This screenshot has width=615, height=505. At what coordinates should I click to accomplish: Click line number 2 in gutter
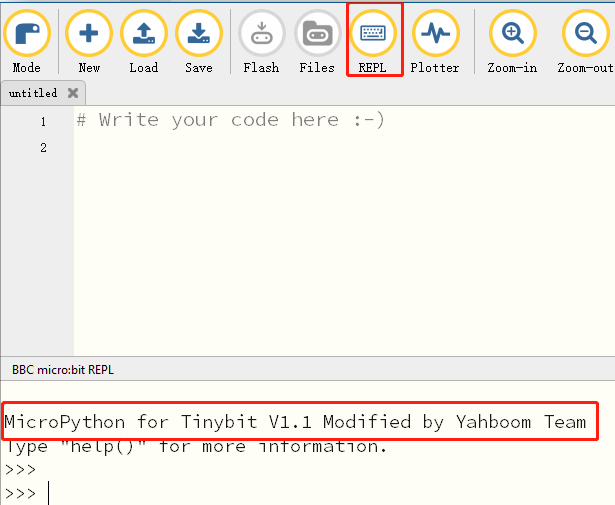(x=43, y=148)
